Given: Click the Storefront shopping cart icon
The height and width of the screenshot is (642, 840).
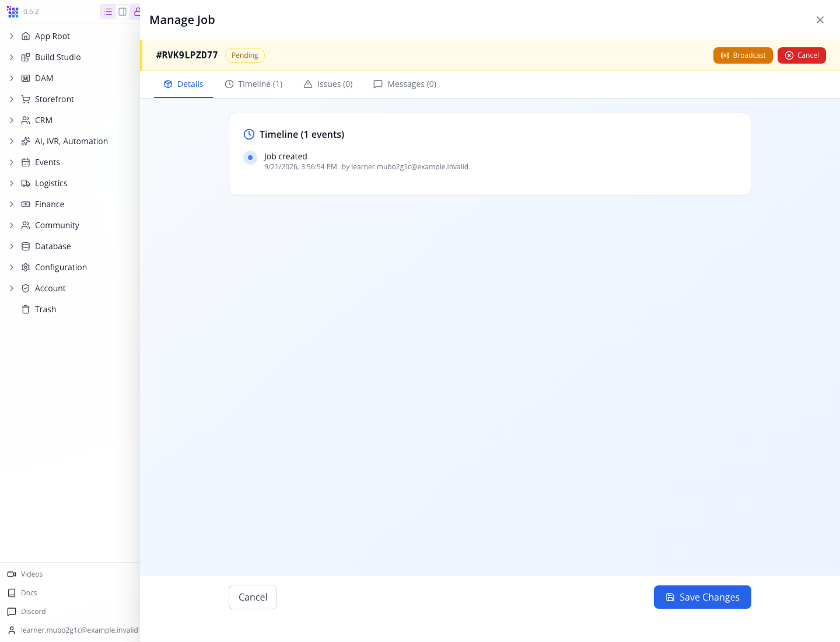Looking at the screenshot, I should pyautogui.click(x=26, y=99).
